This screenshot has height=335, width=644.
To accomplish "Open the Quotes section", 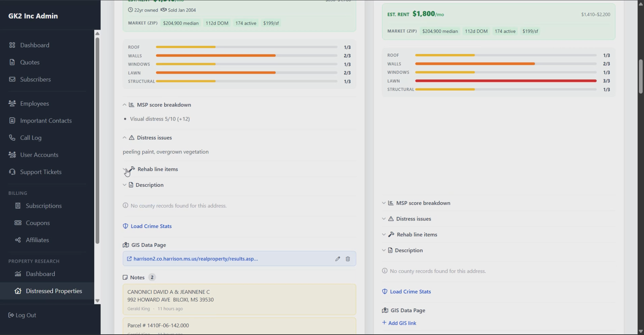I will pos(29,62).
